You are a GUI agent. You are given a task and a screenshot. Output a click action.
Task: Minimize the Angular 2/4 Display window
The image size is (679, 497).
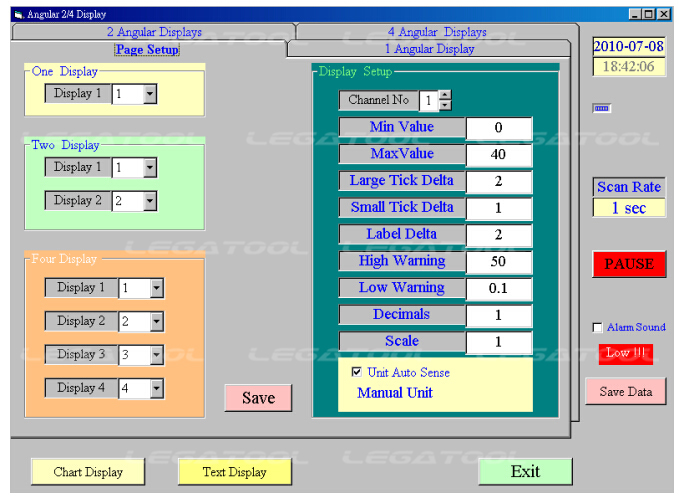[635, 14]
